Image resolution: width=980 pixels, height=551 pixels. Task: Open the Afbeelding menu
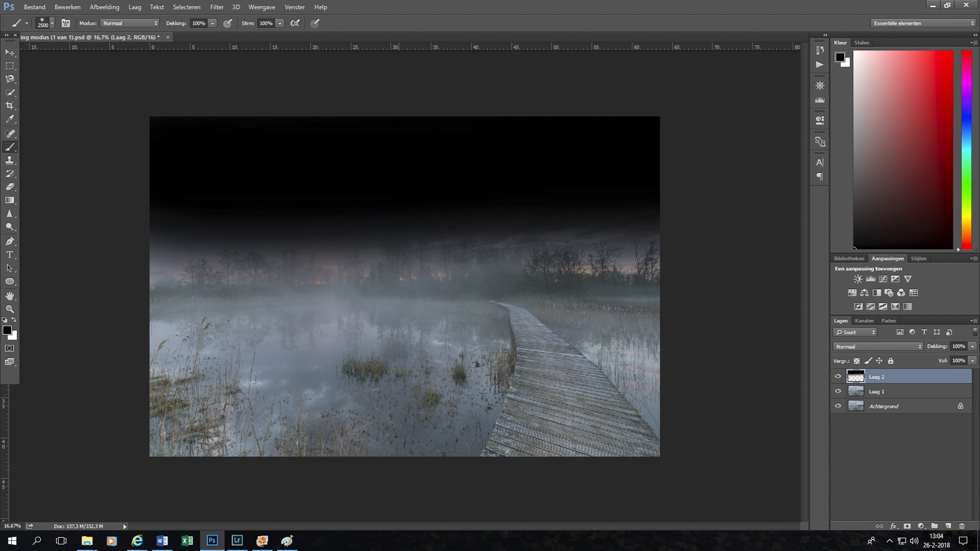[x=105, y=7]
